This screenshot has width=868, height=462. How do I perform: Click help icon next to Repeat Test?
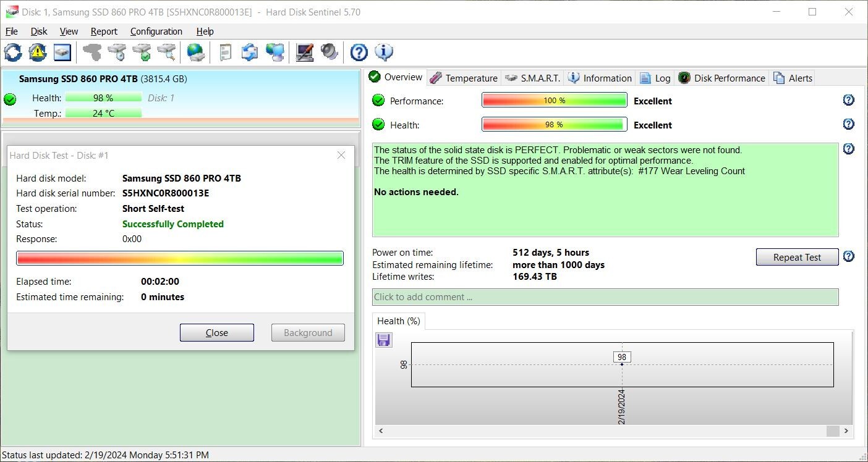tap(849, 256)
